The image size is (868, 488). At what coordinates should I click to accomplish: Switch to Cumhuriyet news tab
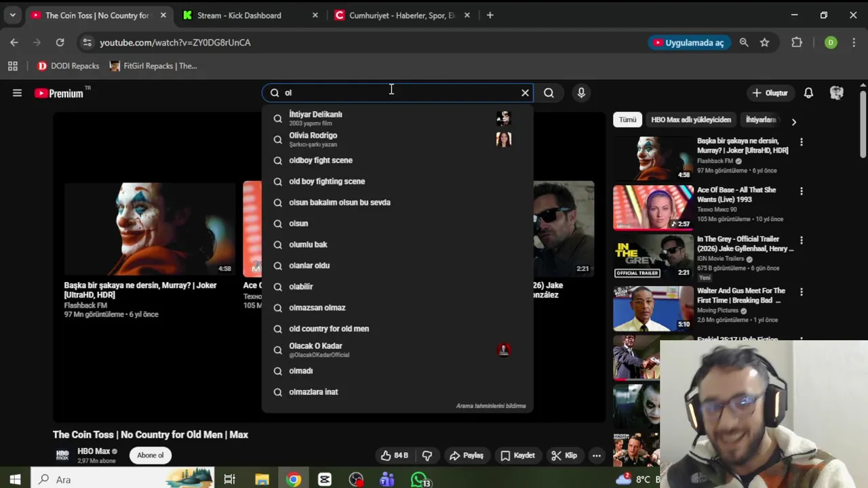pyautogui.click(x=401, y=15)
